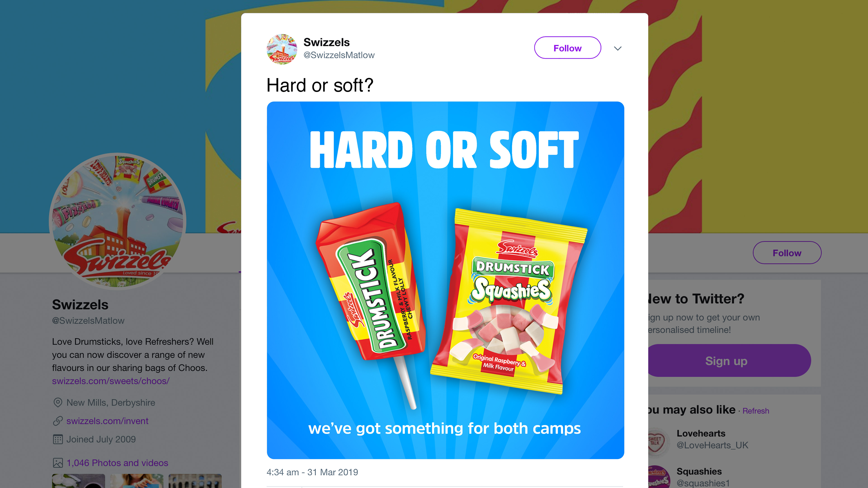Open 1,046 Photos and videos
This screenshot has width=868, height=488.
[117, 463]
